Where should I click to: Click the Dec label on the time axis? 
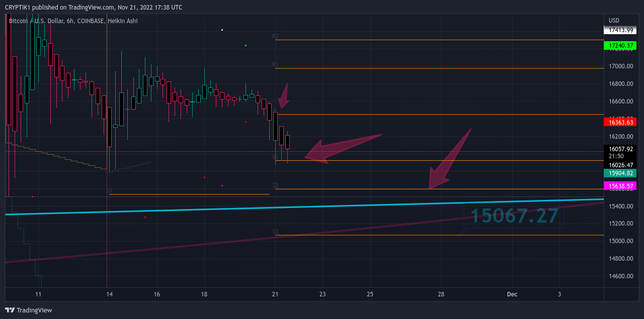(512, 294)
